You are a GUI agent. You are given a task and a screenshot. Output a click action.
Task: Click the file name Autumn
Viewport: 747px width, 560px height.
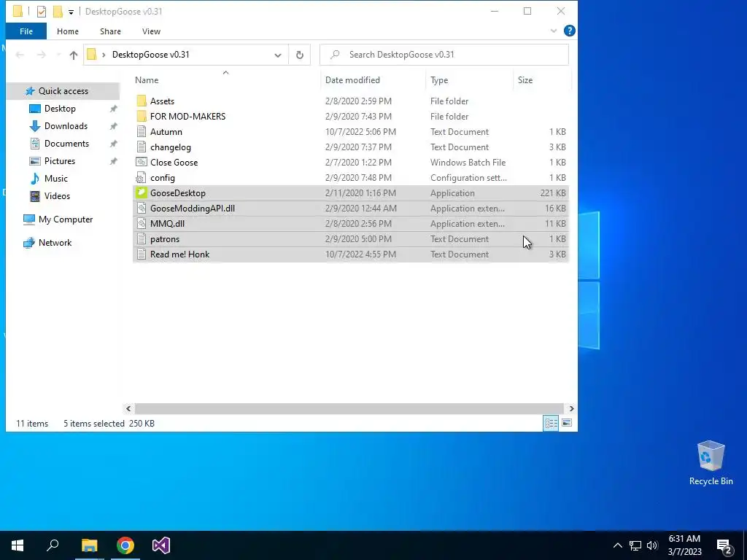[x=166, y=132]
